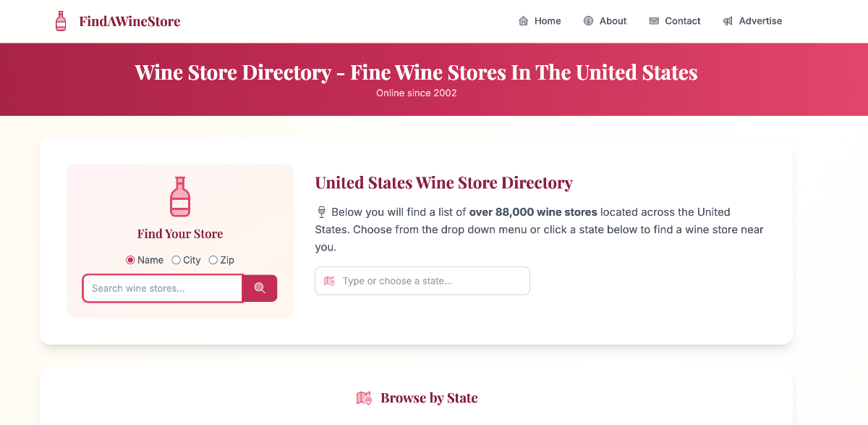Click the Advertise link
This screenshot has width=868, height=425.
coord(759,21)
